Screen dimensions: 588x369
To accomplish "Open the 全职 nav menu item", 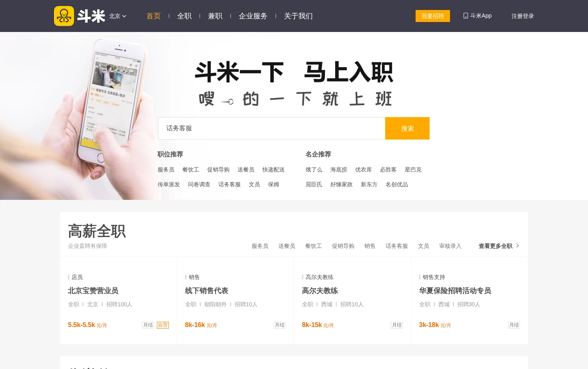I will (x=184, y=16).
